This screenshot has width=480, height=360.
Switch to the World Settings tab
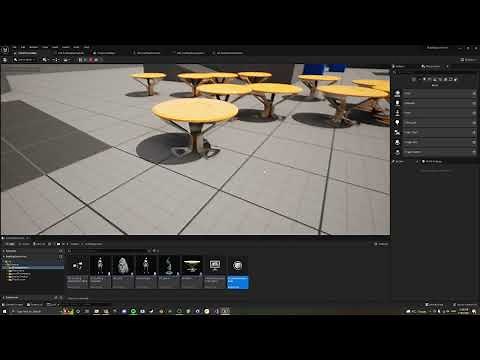432,161
